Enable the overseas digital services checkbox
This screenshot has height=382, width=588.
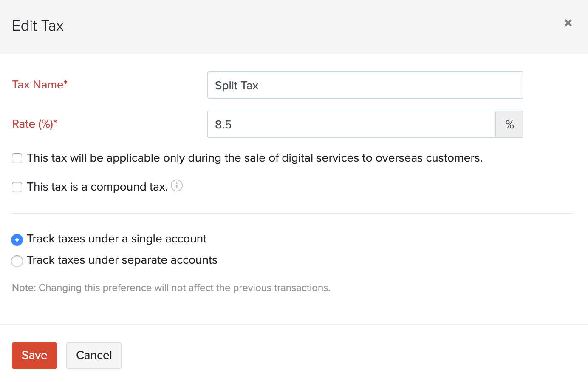tap(17, 158)
